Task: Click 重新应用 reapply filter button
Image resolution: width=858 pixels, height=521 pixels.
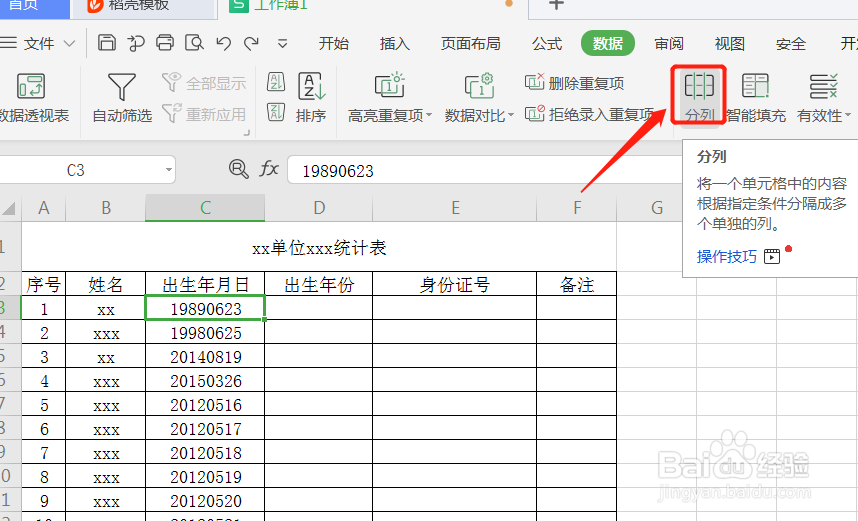Action: 204,114
